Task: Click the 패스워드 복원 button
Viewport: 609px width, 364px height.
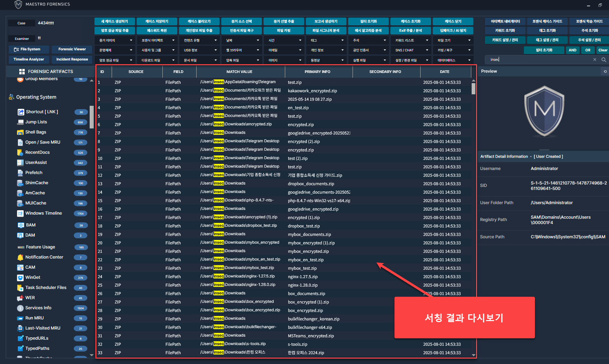Action: click(157, 30)
